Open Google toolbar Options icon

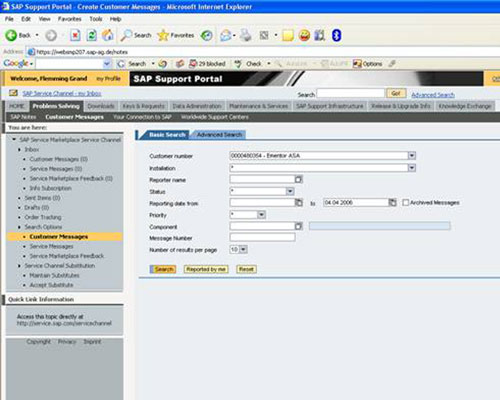(x=357, y=64)
